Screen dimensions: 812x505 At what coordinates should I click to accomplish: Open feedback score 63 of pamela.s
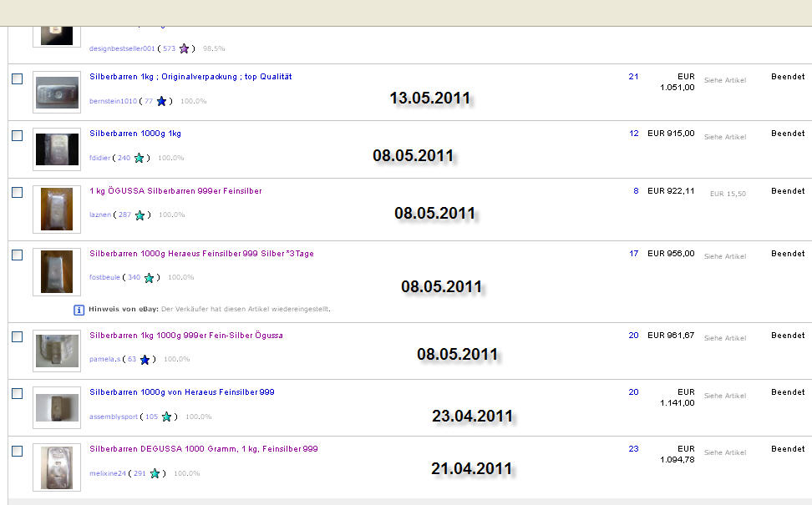coord(131,359)
